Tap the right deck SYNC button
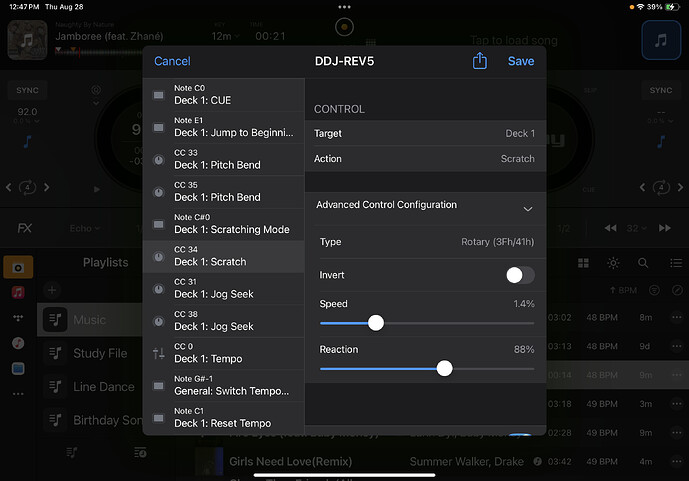689x481 pixels. [x=660, y=90]
